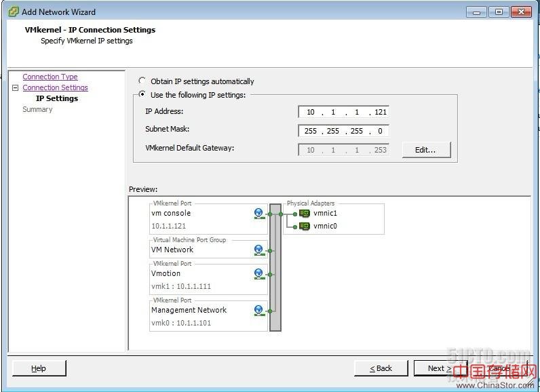Viewport: 540px width, 392px height.
Task: Click the Add Network Wizard title icon
Action: (x=14, y=12)
